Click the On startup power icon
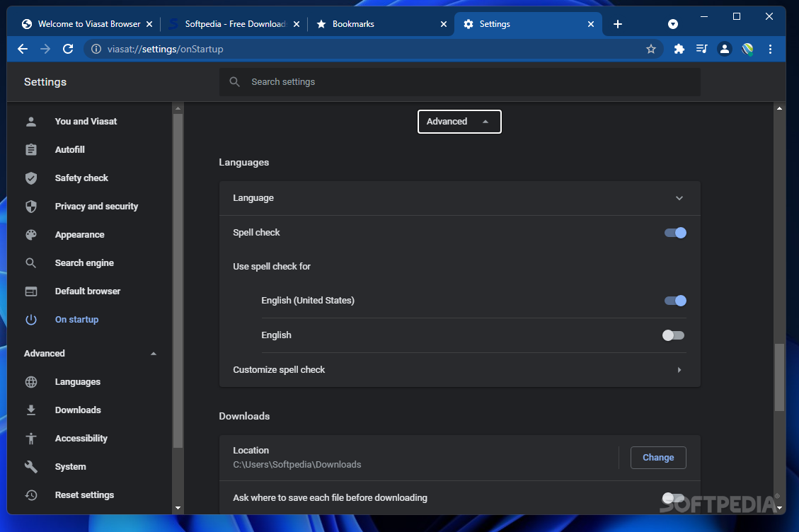The height and width of the screenshot is (532, 799). (31, 320)
